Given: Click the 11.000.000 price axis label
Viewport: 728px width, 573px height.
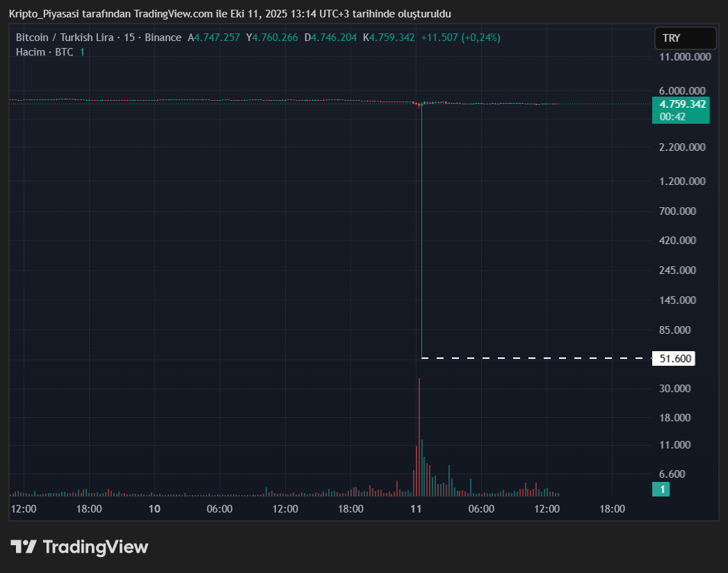Looking at the screenshot, I should pos(685,57).
